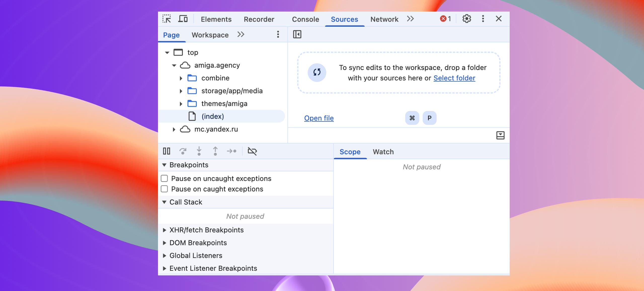This screenshot has width=644, height=291.
Task: Click the pause script execution button
Action: coord(167,151)
